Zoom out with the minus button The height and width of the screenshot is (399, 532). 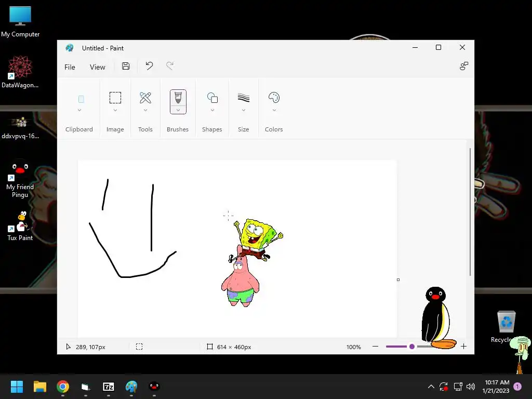click(375, 347)
